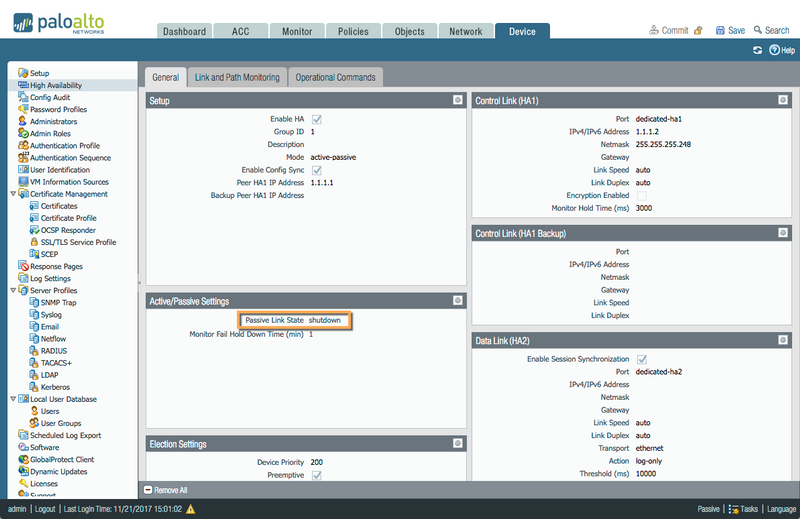Click the Commit button
Screen dimensions: 800x519
pyautogui.click(x=668, y=31)
